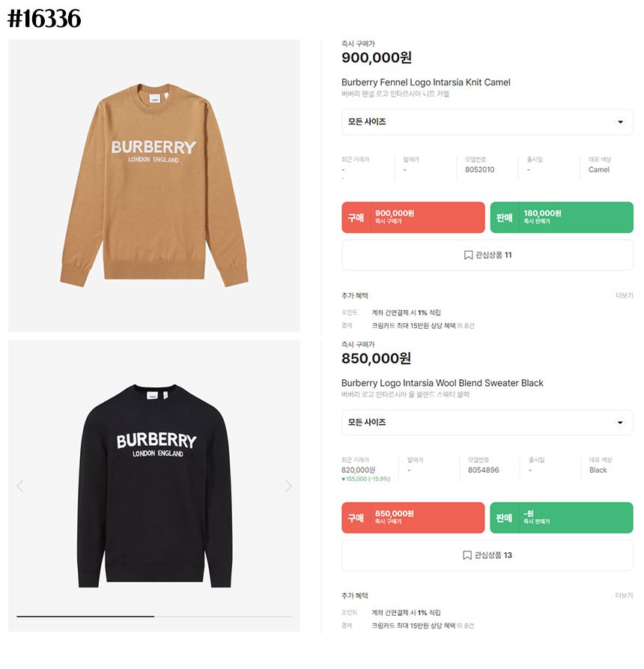Select Burberry Fennel Logo Intarsia Knit Camel title
Image resolution: width=644 pixels, height=669 pixels.
point(425,82)
